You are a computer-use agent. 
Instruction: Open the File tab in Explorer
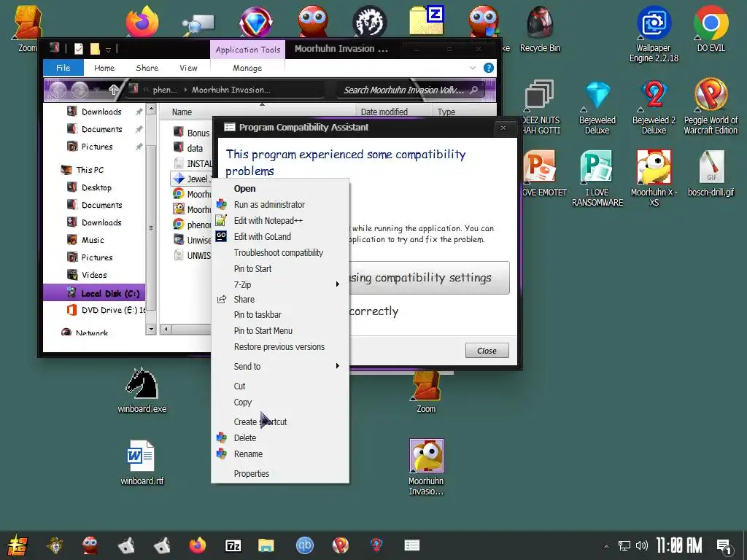coord(63,68)
